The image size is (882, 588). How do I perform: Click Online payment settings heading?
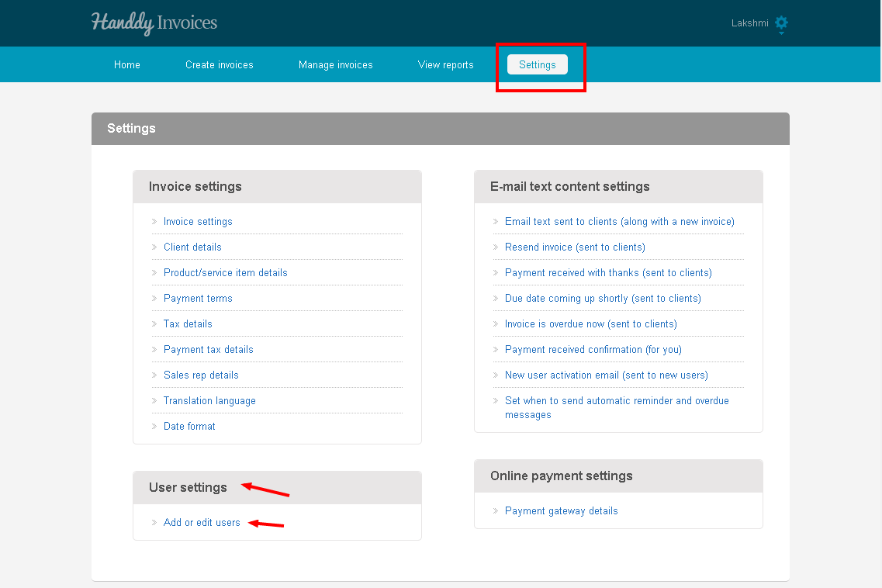[x=562, y=476]
